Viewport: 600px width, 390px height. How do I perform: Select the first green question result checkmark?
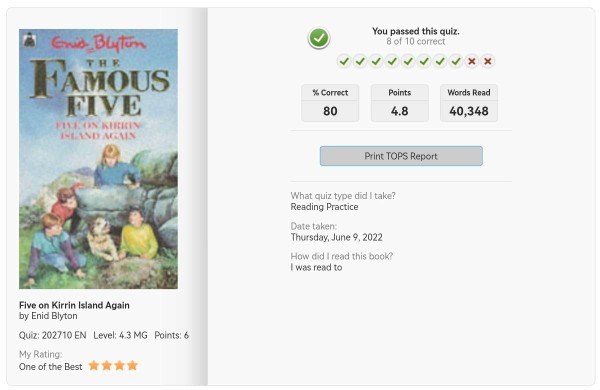click(x=344, y=61)
